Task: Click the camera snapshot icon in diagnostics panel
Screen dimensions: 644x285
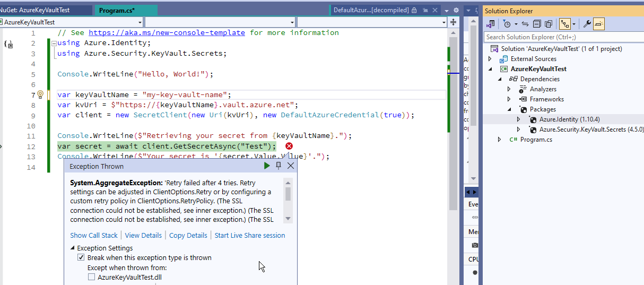Action: tap(475, 245)
